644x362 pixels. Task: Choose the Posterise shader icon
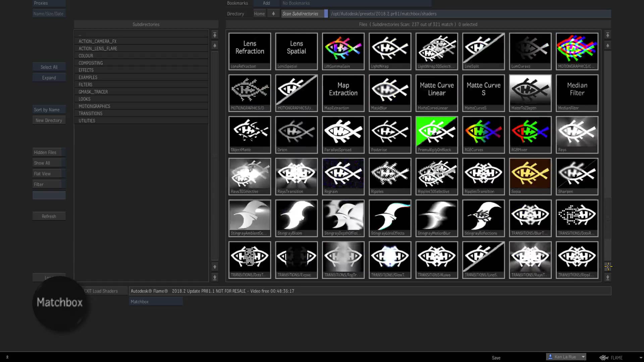click(x=390, y=134)
